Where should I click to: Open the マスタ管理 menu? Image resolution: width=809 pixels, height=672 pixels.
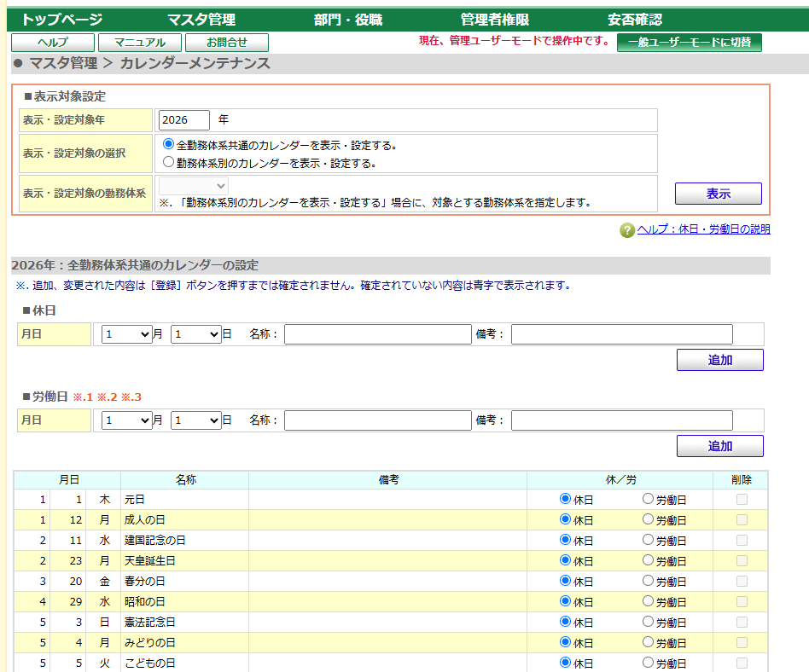click(201, 20)
